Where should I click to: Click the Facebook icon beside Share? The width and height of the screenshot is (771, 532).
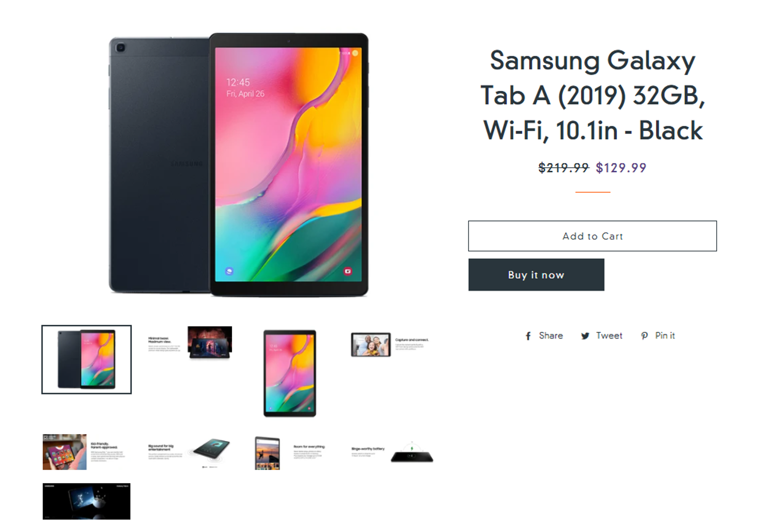pos(528,336)
